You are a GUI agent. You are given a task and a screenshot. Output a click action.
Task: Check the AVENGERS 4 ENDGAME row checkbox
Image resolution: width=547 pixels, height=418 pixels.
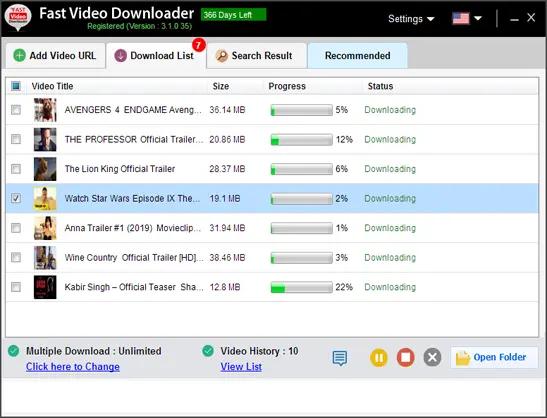[x=16, y=110]
